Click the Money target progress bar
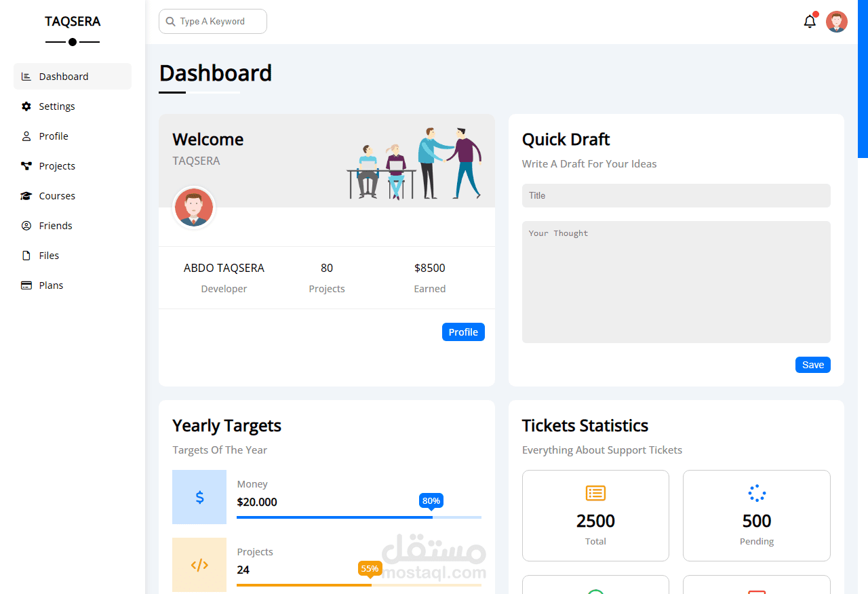868x594 pixels. 359,517
